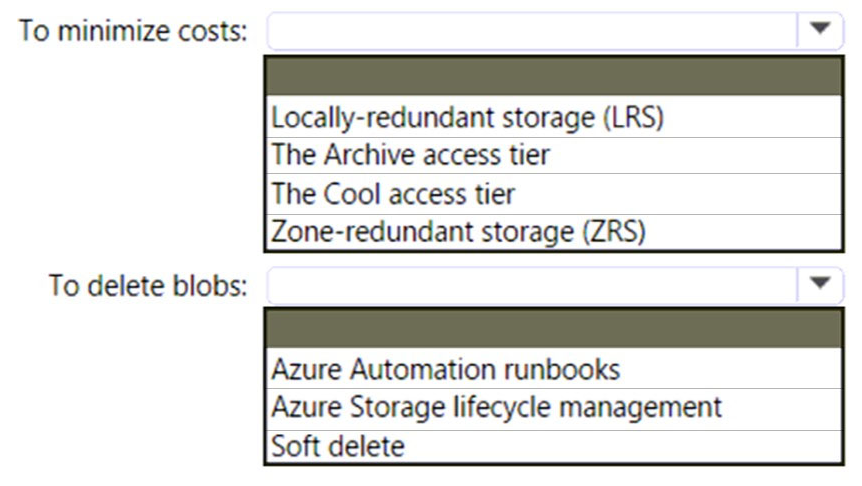Open the minimize costs dropdown arrow
This screenshot has width=862, height=486.
point(820,29)
